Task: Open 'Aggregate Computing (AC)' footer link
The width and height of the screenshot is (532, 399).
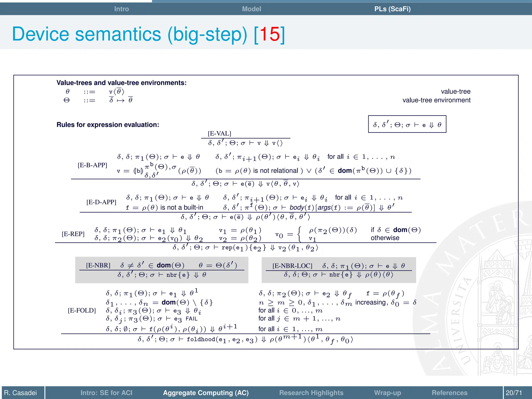Action: (206, 393)
